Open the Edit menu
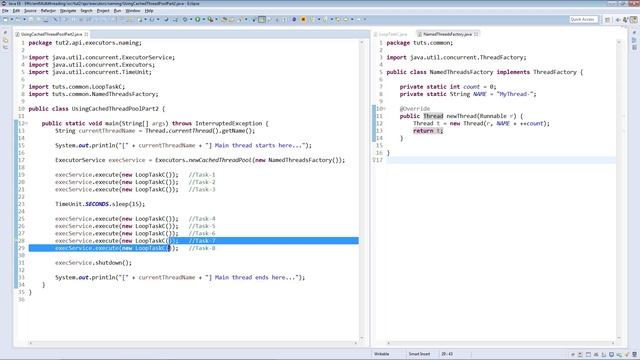 click(16, 11)
